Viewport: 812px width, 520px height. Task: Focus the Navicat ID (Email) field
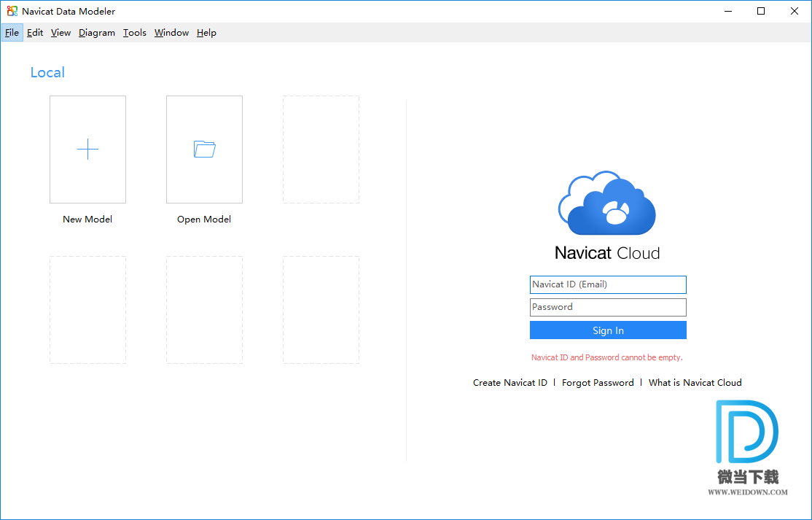click(x=608, y=284)
